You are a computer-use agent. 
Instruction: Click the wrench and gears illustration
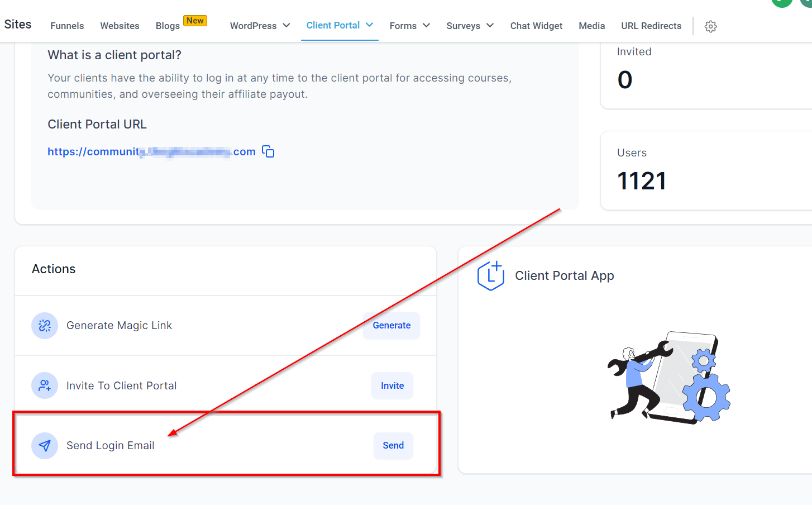pyautogui.click(x=669, y=378)
